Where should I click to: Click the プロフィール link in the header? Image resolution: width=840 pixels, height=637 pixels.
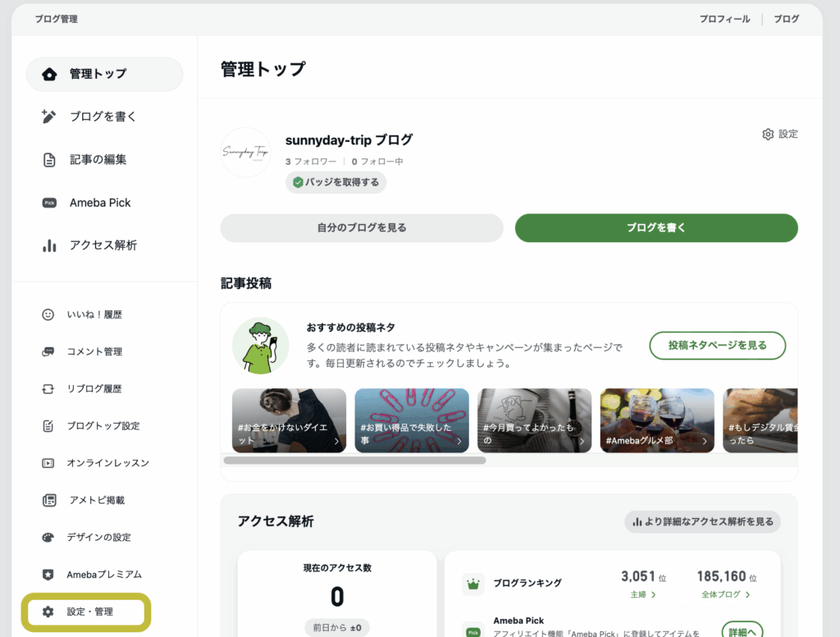tap(725, 19)
